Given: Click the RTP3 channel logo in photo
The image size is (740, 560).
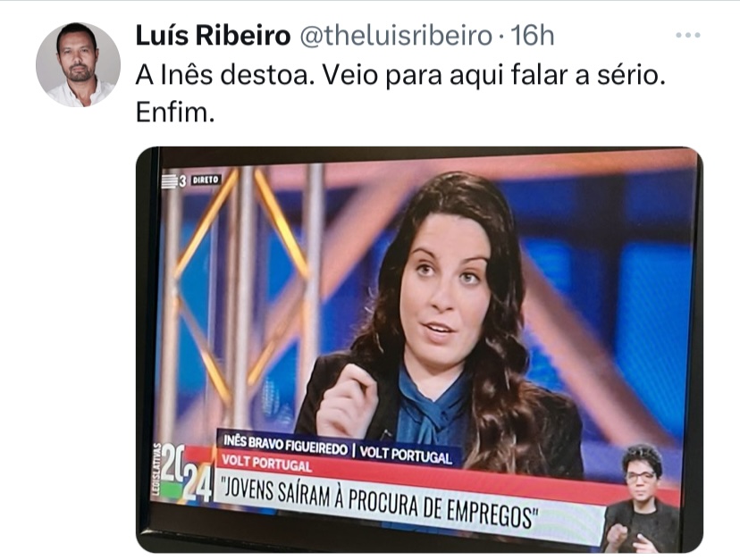Looking at the screenshot, I should 173,180.
